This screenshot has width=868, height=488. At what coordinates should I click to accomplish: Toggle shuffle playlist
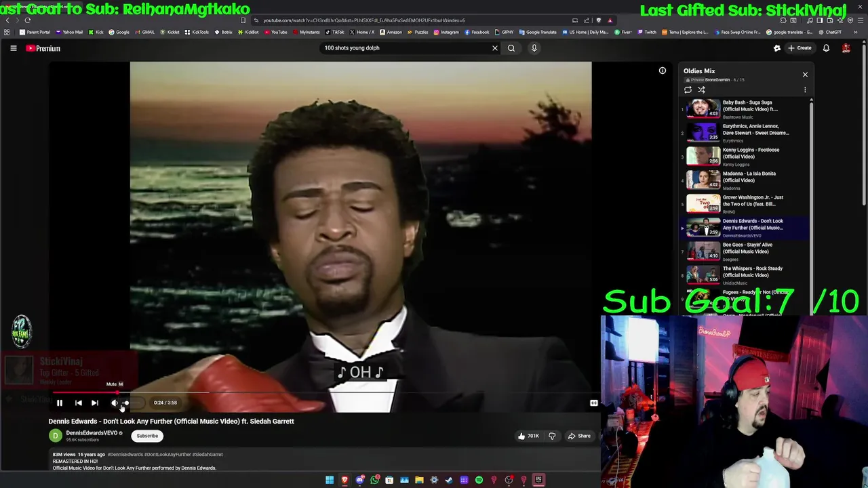tap(701, 90)
